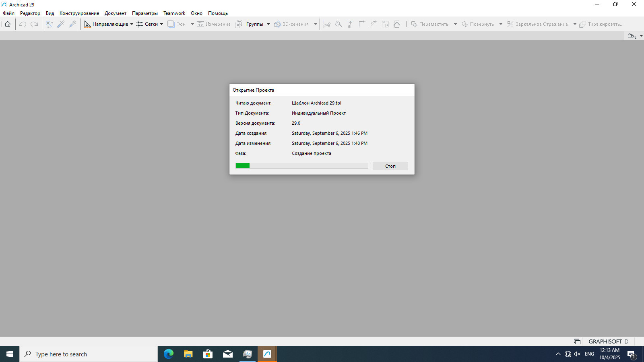Click the Archicad icon in the taskbar

267,354
